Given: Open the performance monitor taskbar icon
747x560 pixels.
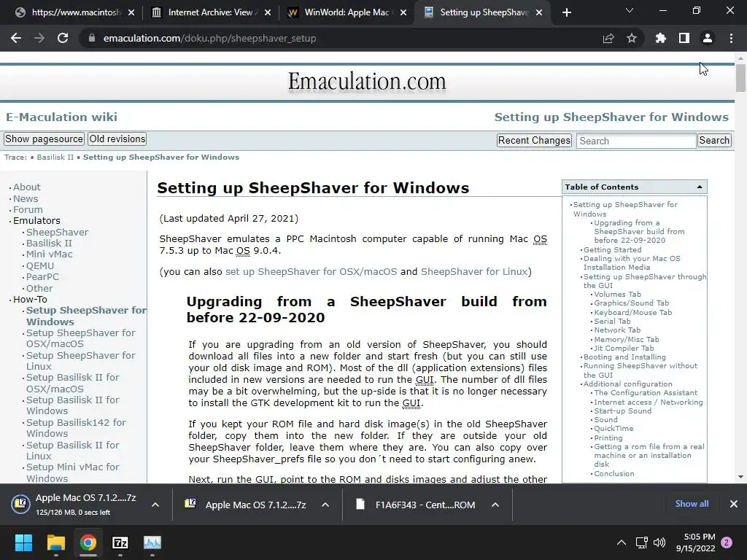Looking at the screenshot, I should (152, 542).
